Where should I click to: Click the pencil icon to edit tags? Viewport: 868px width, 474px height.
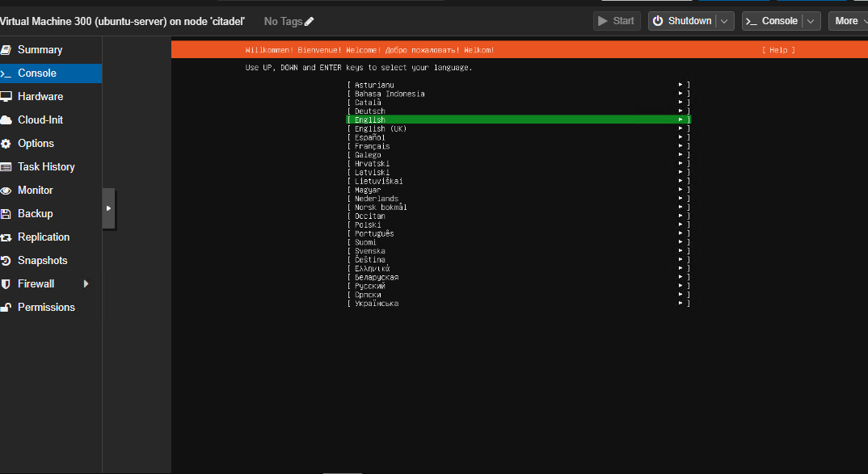tap(310, 21)
